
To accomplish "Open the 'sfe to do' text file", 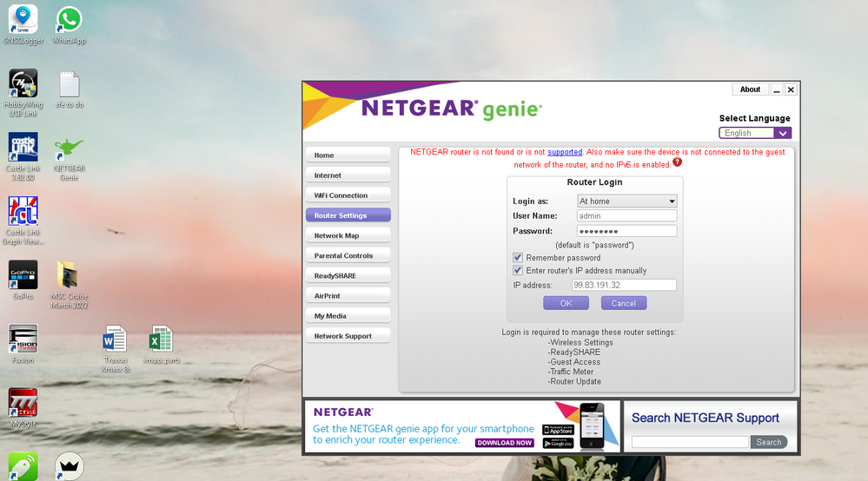I will pyautogui.click(x=70, y=89).
